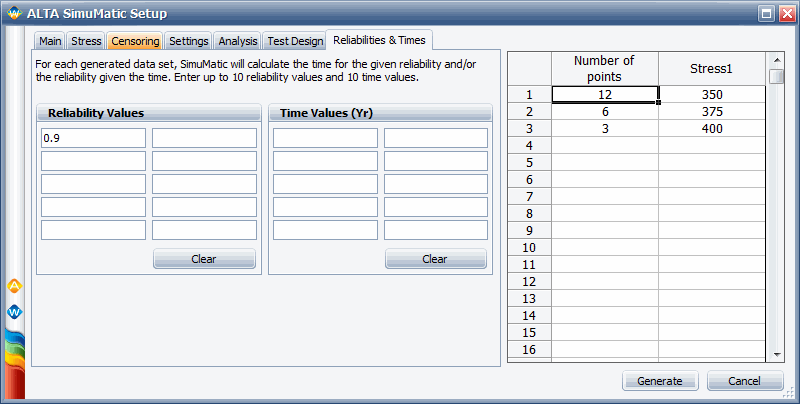Select the Stress1 cell with 350
Image resolution: width=800 pixels, height=404 pixels.
coord(712,94)
